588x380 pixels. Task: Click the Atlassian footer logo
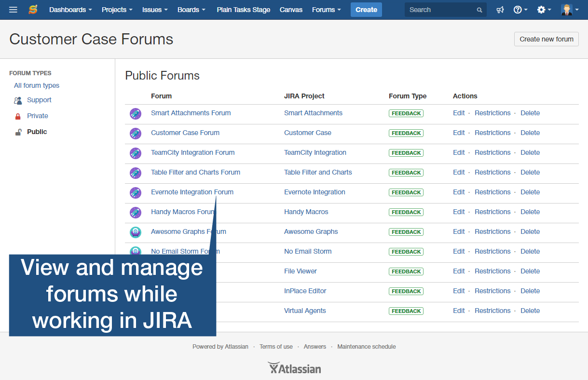pyautogui.click(x=294, y=368)
